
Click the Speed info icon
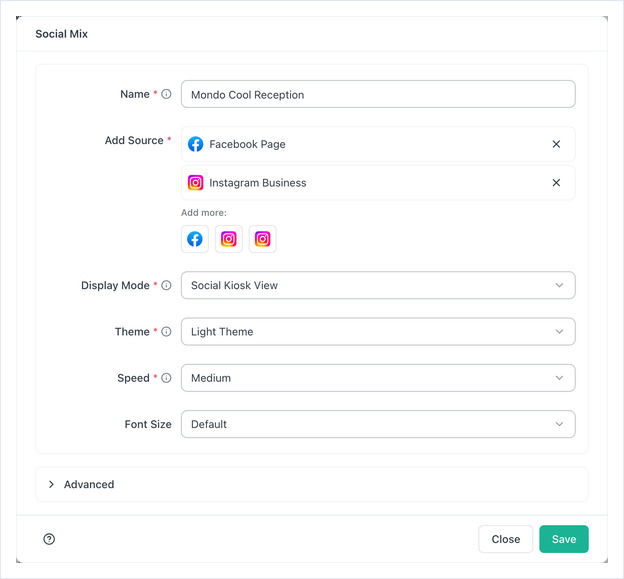166,378
